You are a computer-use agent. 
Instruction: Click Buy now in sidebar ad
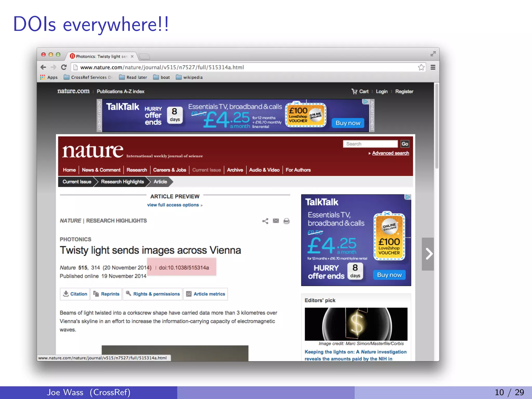(x=389, y=275)
